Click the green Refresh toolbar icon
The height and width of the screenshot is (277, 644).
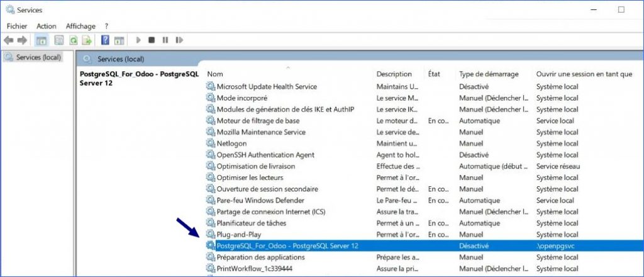(73, 40)
